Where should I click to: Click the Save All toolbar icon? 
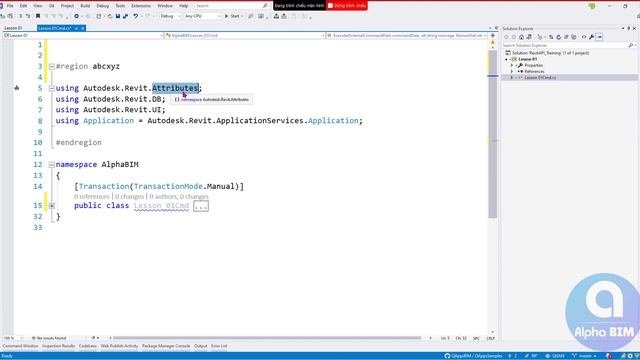(125, 16)
